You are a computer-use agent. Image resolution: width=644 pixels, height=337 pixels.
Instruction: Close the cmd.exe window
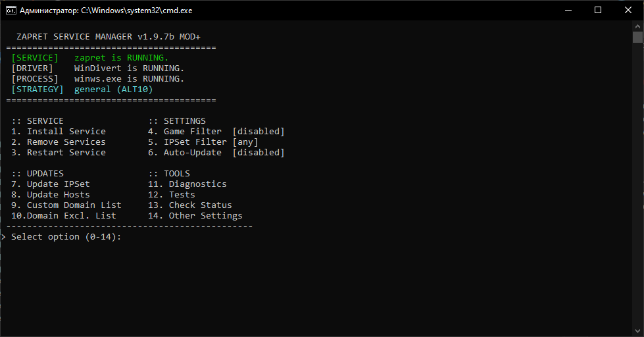(628, 10)
